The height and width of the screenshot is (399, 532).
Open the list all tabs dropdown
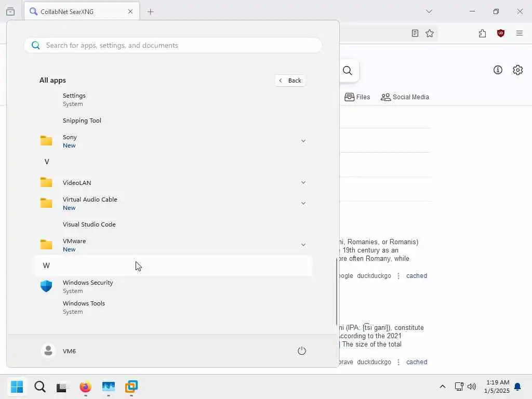coord(429,11)
